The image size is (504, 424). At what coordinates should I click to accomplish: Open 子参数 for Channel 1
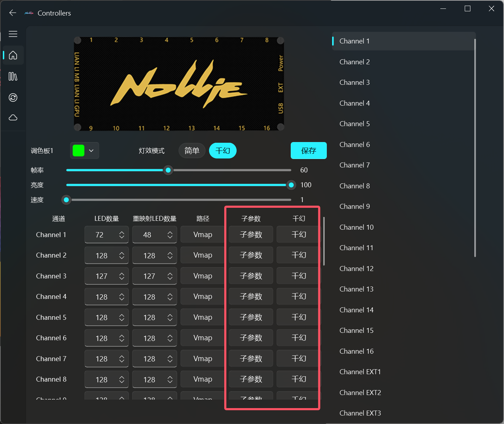pyautogui.click(x=251, y=235)
